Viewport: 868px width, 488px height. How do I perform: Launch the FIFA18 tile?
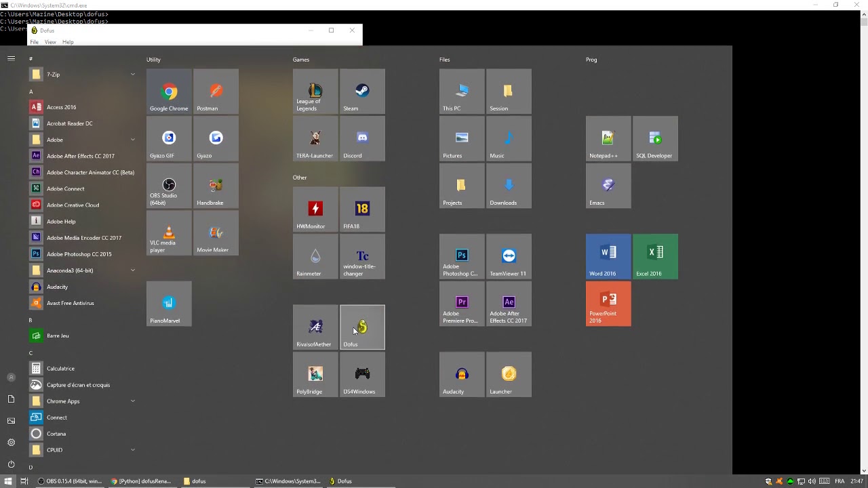(x=362, y=209)
